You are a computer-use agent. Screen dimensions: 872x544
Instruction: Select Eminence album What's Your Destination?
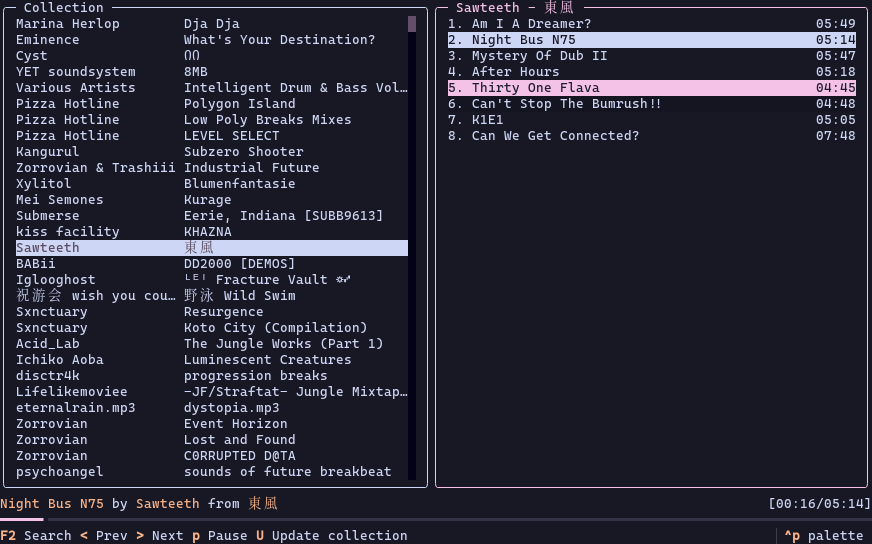click(x=211, y=40)
